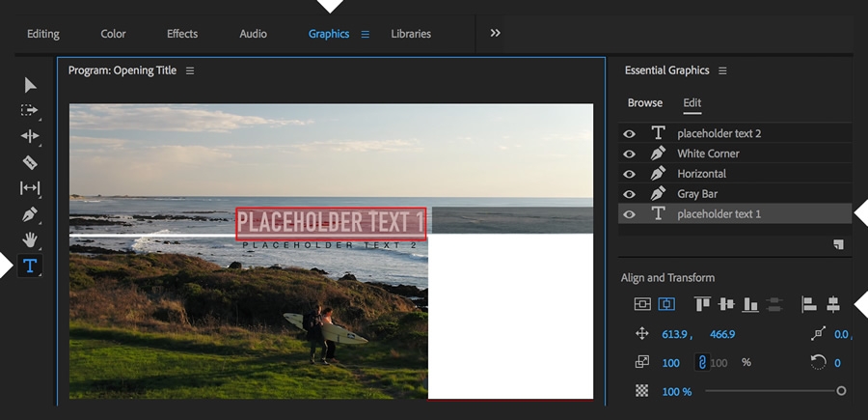Click the opacity value 100 %
Screen dimensions: 868x420
(x=677, y=392)
